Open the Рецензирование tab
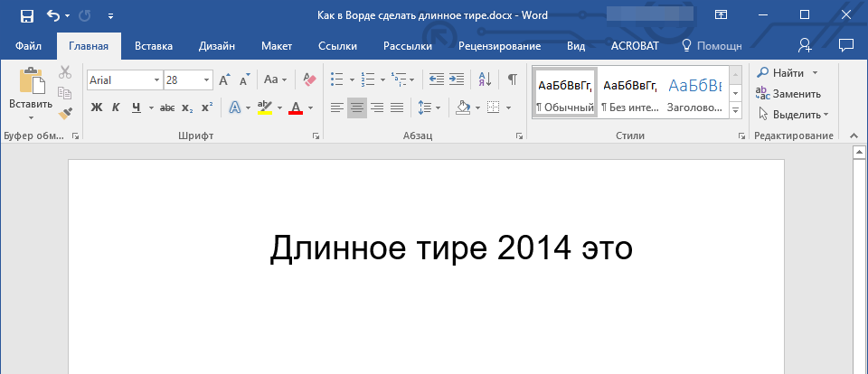 pyautogui.click(x=499, y=46)
